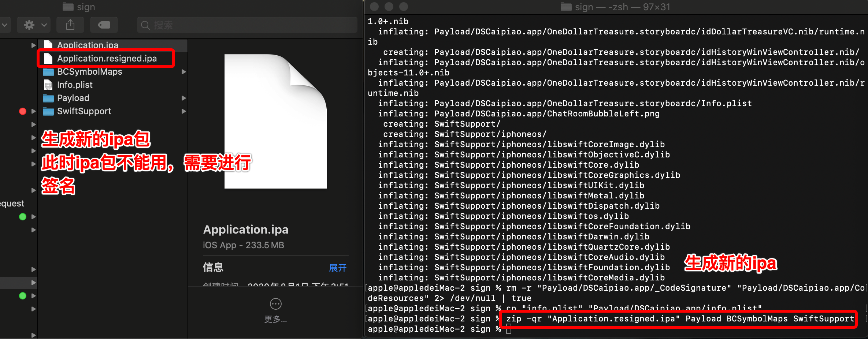The height and width of the screenshot is (339, 868).
Task: Click the Terminal prompt cursor at last line
Action: tap(509, 329)
